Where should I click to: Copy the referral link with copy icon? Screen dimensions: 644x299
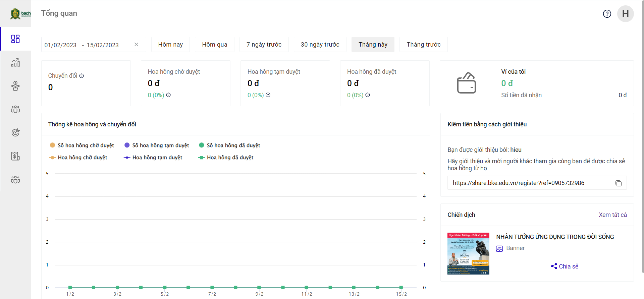618,183
